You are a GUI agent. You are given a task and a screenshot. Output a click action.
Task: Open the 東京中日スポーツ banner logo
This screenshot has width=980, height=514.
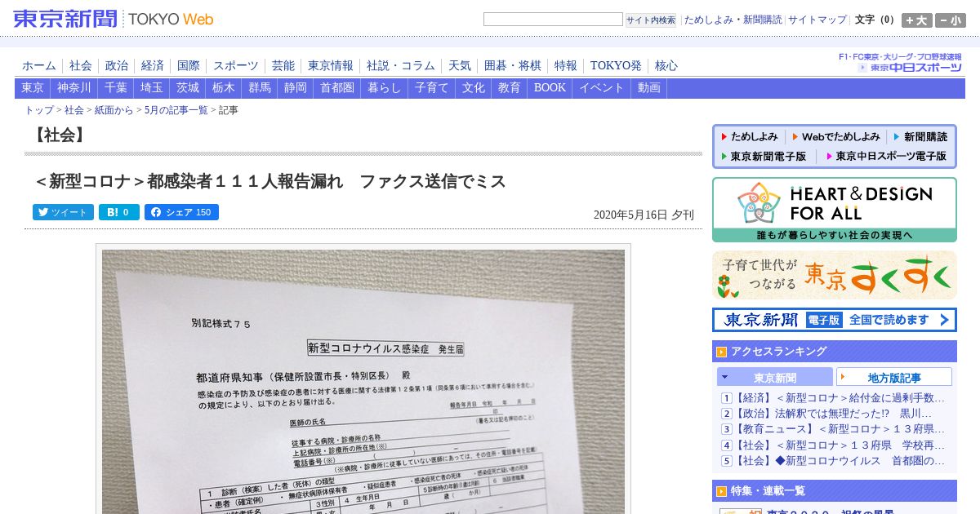[901, 63]
